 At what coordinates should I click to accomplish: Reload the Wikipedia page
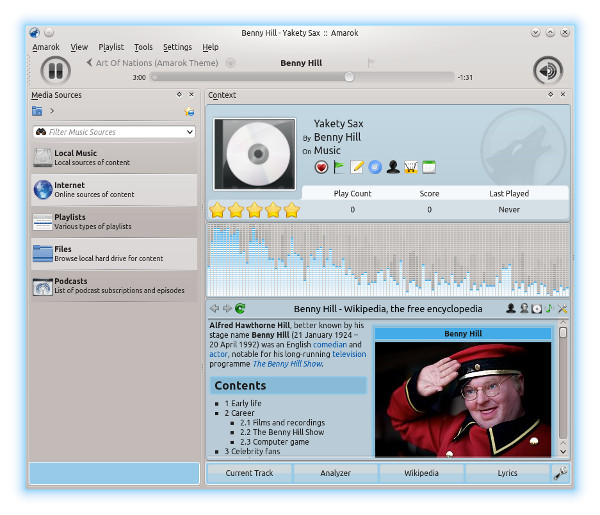tap(240, 308)
